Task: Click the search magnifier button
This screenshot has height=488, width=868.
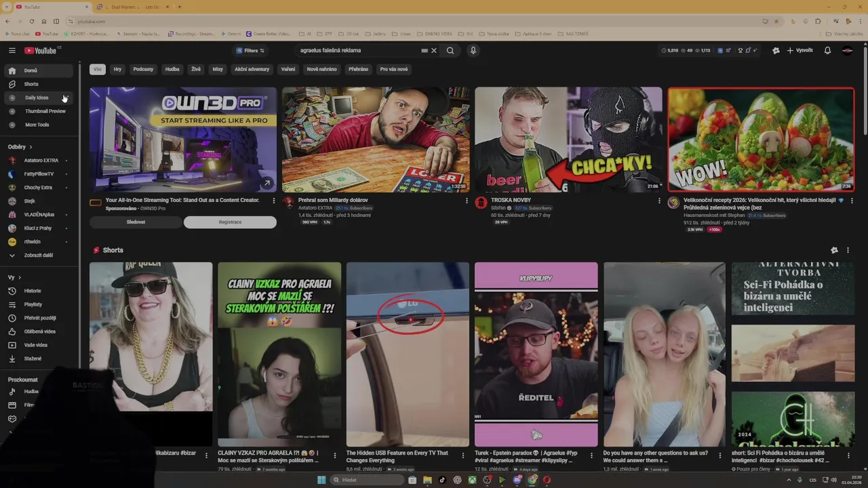Action: [x=450, y=50]
